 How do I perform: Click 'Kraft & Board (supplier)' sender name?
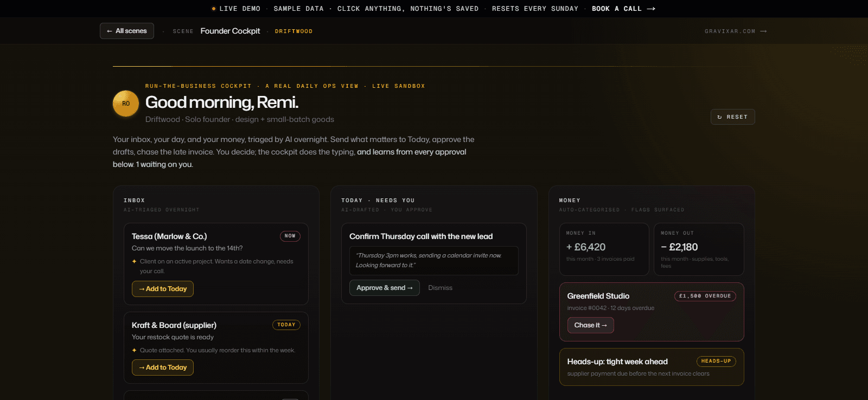[174, 325]
